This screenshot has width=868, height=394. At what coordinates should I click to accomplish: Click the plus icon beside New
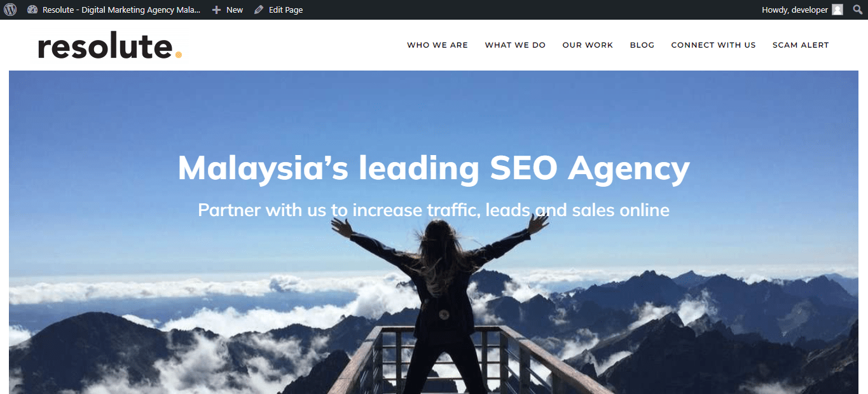pyautogui.click(x=216, y=10)
